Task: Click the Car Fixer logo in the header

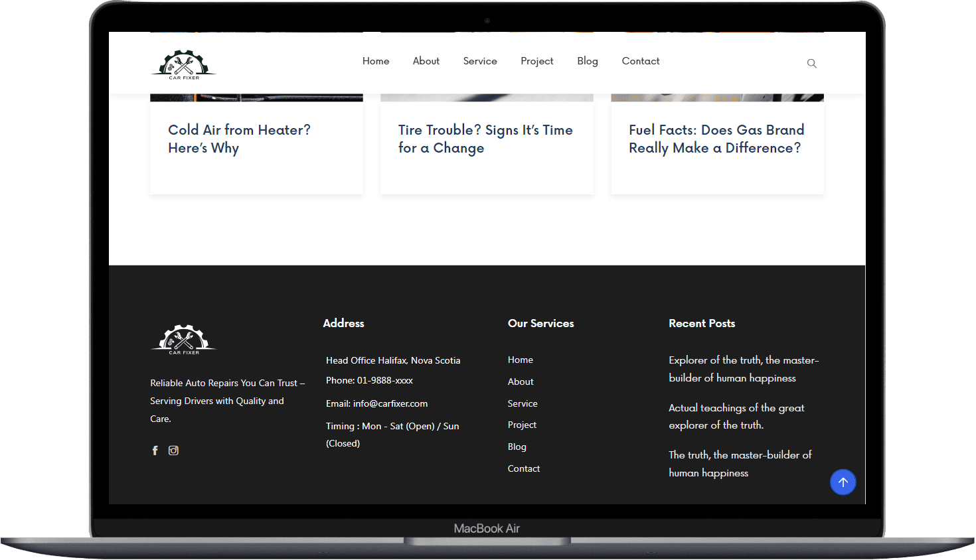Action: [x=184, y=64]
